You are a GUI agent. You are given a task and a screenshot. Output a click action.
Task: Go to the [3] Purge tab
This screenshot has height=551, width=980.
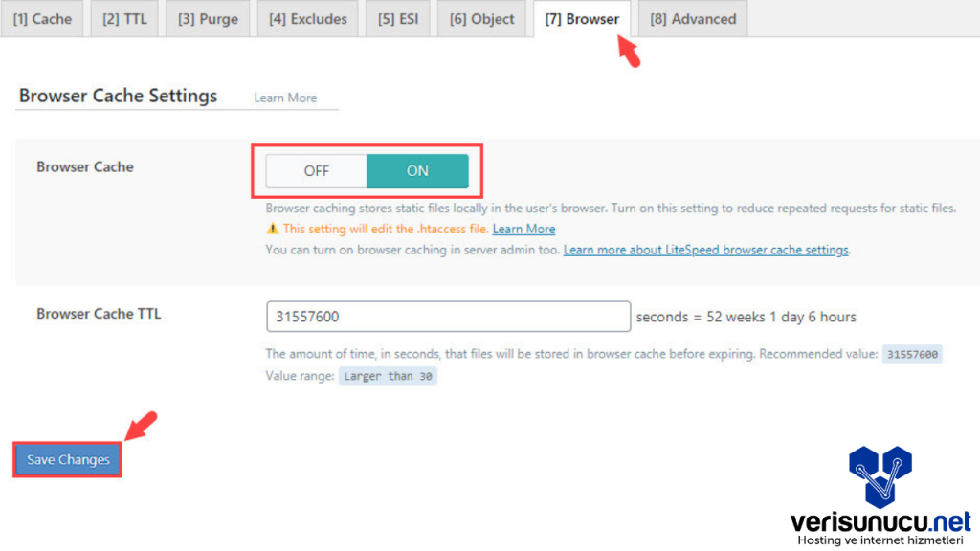[x=208, y=19]
